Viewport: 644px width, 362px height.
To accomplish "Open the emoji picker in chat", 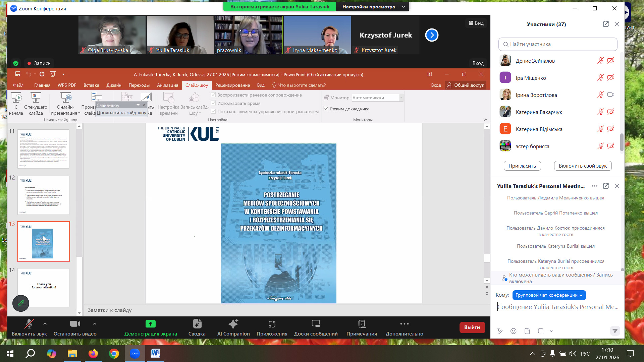I will (513, 331).
